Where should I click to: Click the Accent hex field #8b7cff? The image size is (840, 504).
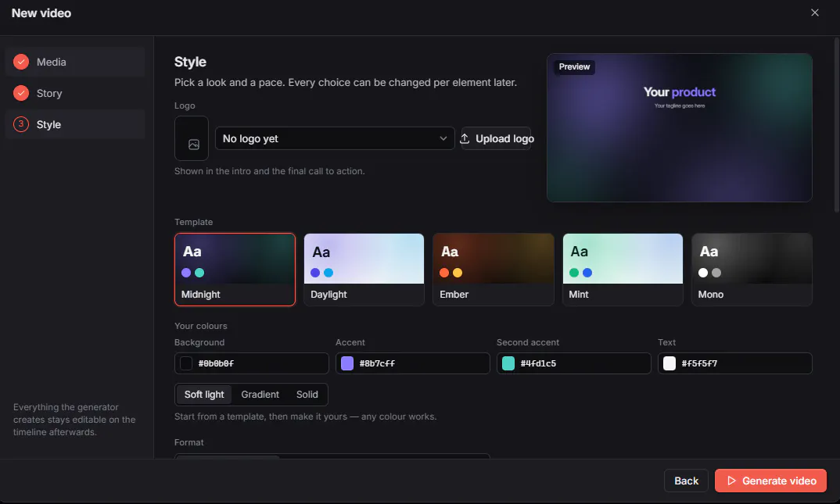pyautogui.click(x=412, y=363)
